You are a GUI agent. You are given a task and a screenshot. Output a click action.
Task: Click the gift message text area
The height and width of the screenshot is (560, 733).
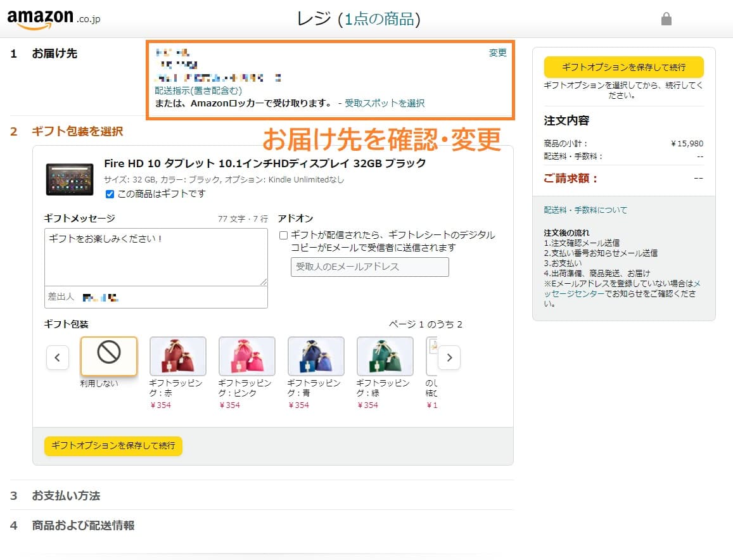156,257
